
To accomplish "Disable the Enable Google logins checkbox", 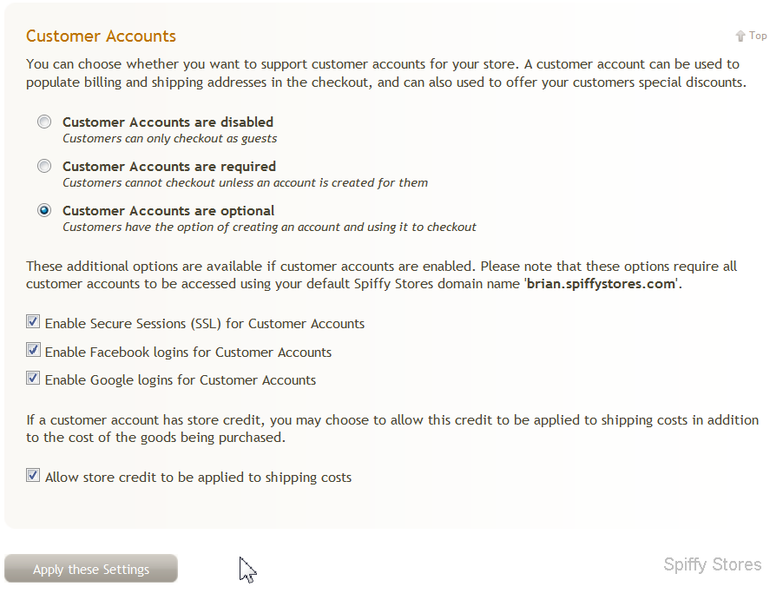I will [33, 378].
